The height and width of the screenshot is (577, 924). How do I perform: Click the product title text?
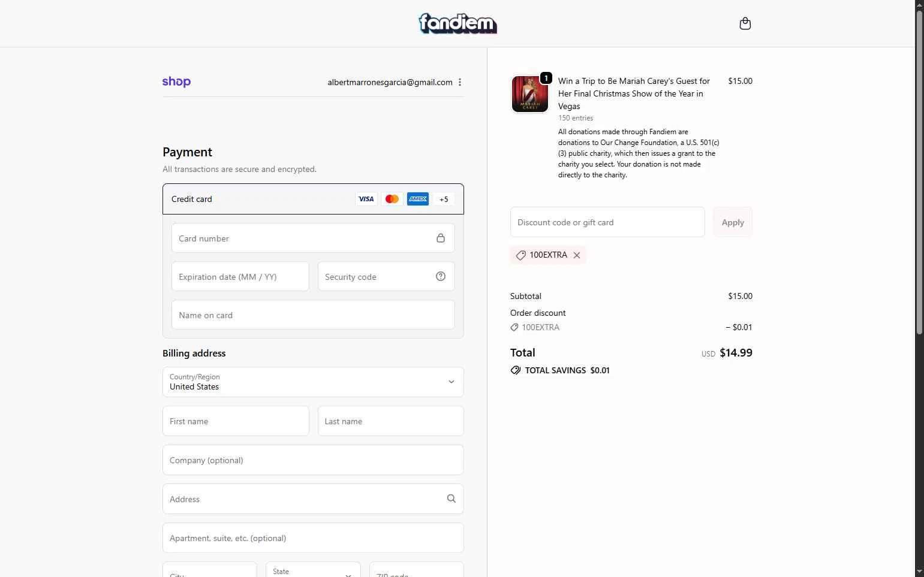634,93
